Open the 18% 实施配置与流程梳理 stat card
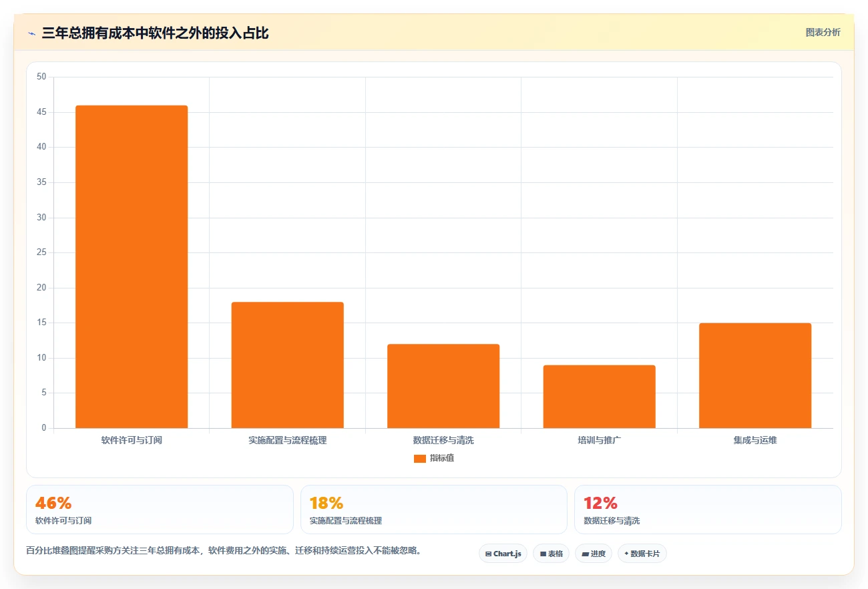The image size is (868, 589). pos(434,510)
